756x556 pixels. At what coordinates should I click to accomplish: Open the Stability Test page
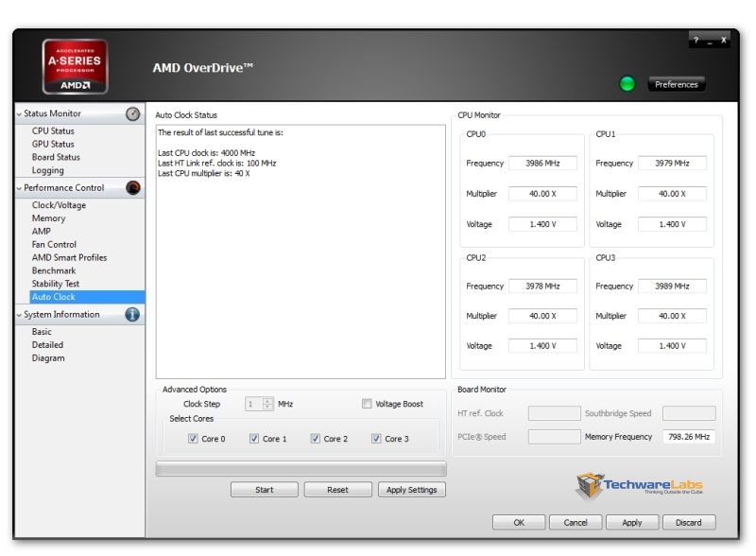[56, 284]
